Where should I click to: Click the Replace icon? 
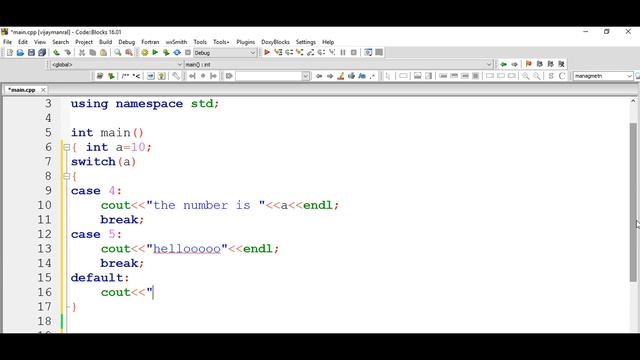coord(129,53)
